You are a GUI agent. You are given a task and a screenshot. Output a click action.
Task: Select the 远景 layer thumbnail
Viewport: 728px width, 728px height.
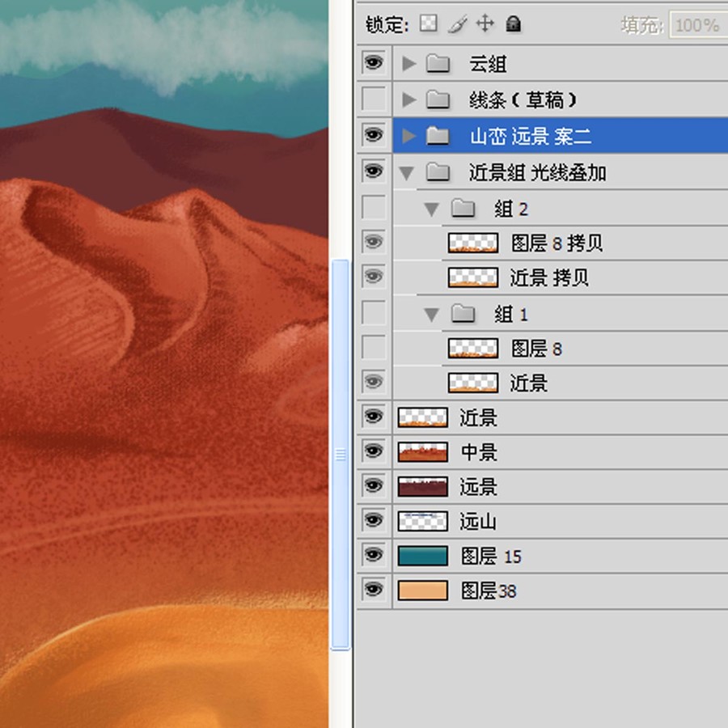coord(423,487)
